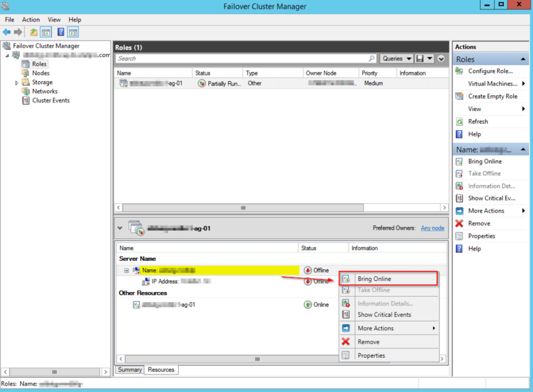The width and height of the screenshot is (533, 392).
Task: Open the Queries dropdown
Action: click(396, 58)
